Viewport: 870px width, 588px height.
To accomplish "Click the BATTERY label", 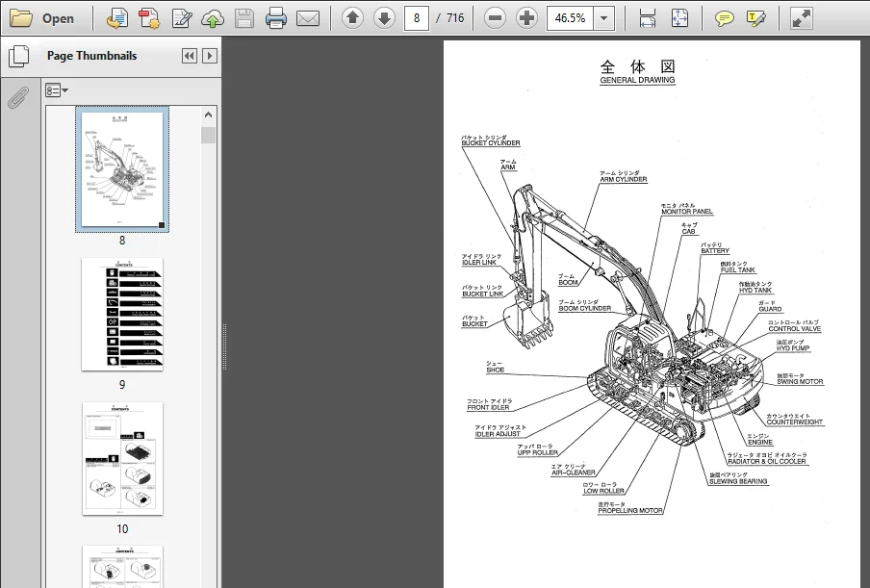I will tap(715, 251).
